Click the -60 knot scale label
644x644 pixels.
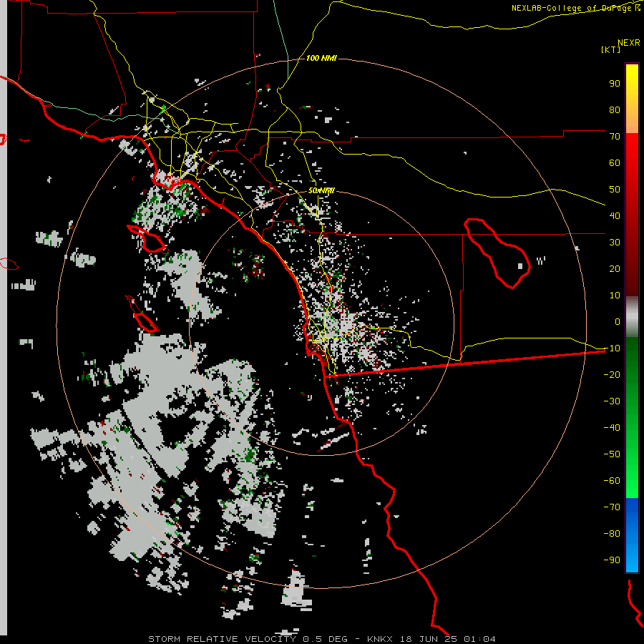pyautogui.click(x=612, y=481)
